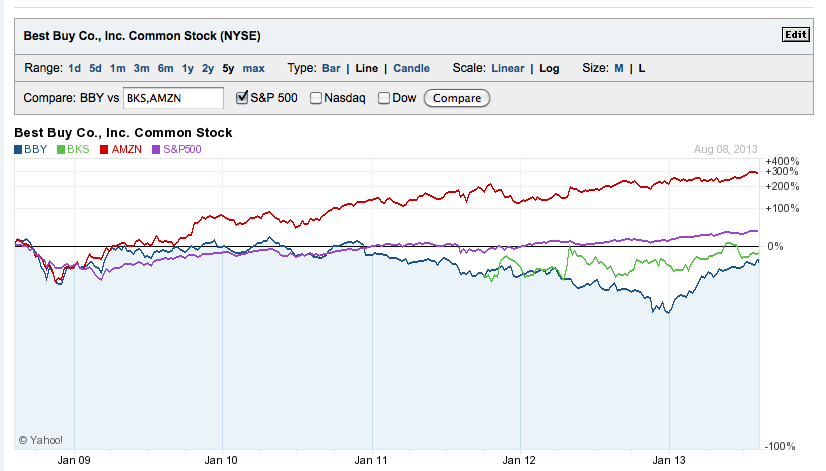Choose the 6m range
The width and height of the screenshot is (826, 471).
tap(165, 69)
